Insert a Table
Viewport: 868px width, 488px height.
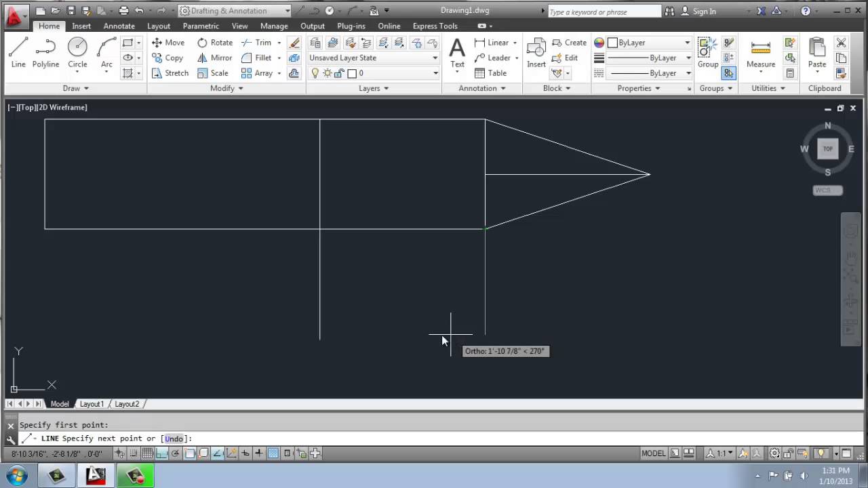tap(490, 73)
